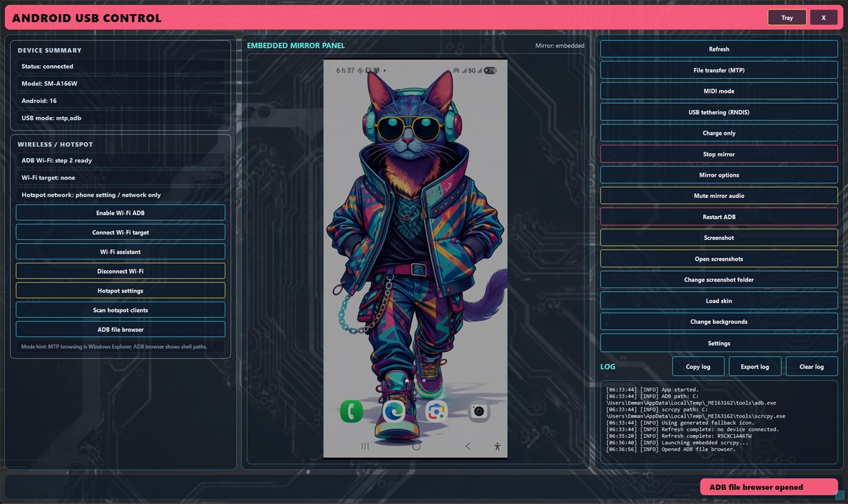Open the general Settings button under Change backgrounds
Viewport: 848px width, 504px height.
[x=719, y=343]
